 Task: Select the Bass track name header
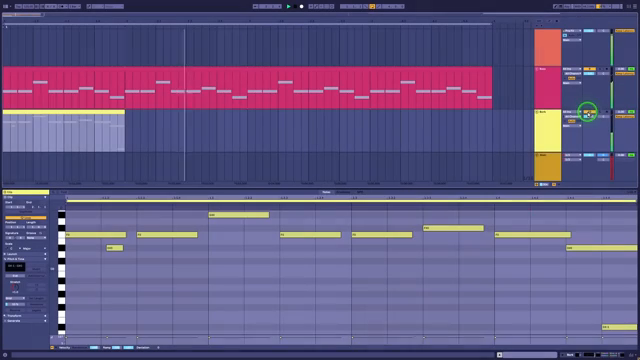click(543, 69)
